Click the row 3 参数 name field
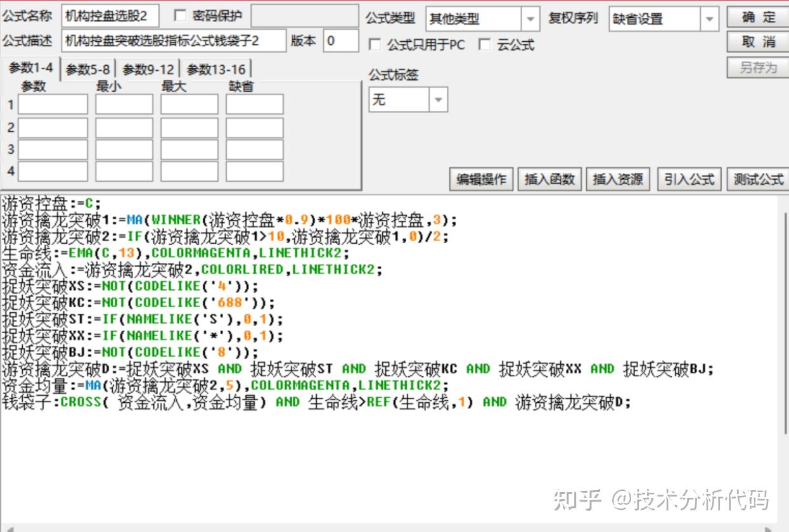Screen dimensions: 789x532 pos(53,149)
